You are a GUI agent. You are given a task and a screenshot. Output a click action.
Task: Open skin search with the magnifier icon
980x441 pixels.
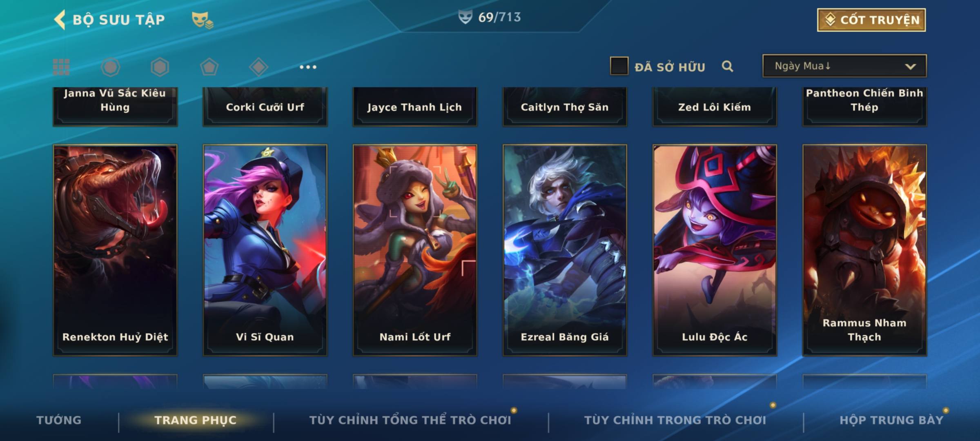point(727,66)
